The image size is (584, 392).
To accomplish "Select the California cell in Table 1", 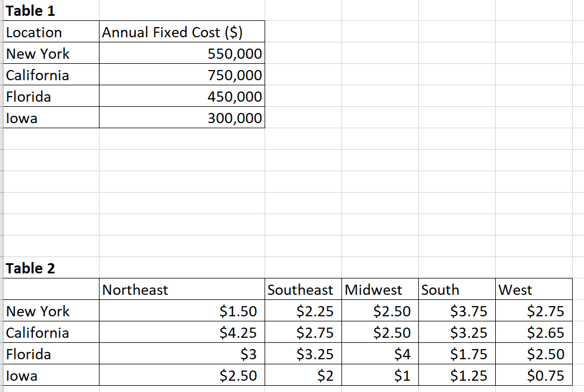I will [51, 75].
